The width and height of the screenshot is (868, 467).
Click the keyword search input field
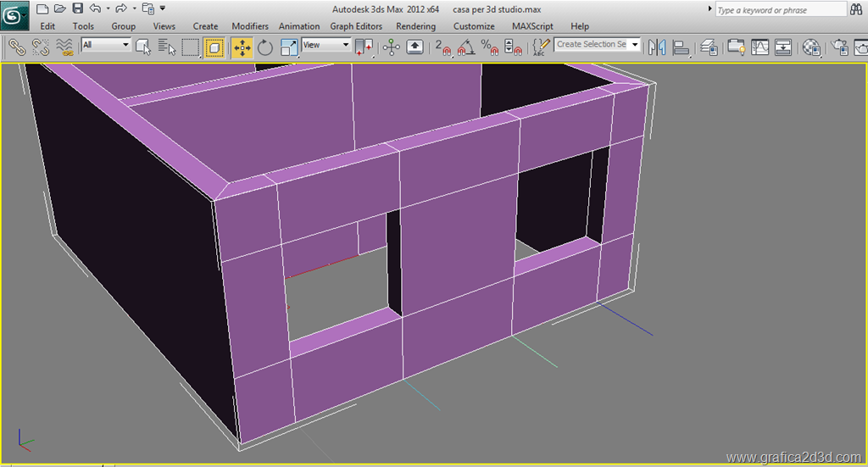[780, 10]
